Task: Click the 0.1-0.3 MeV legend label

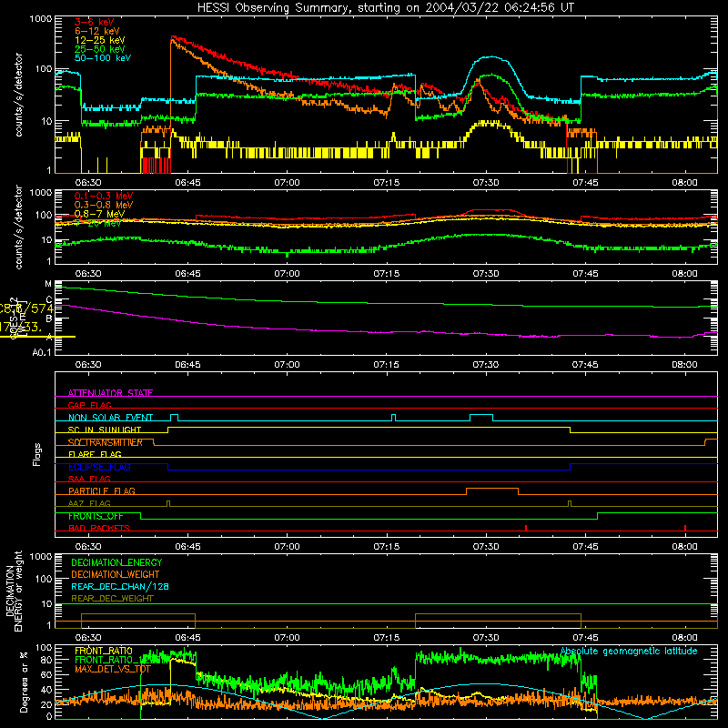Action: point(104,196)
